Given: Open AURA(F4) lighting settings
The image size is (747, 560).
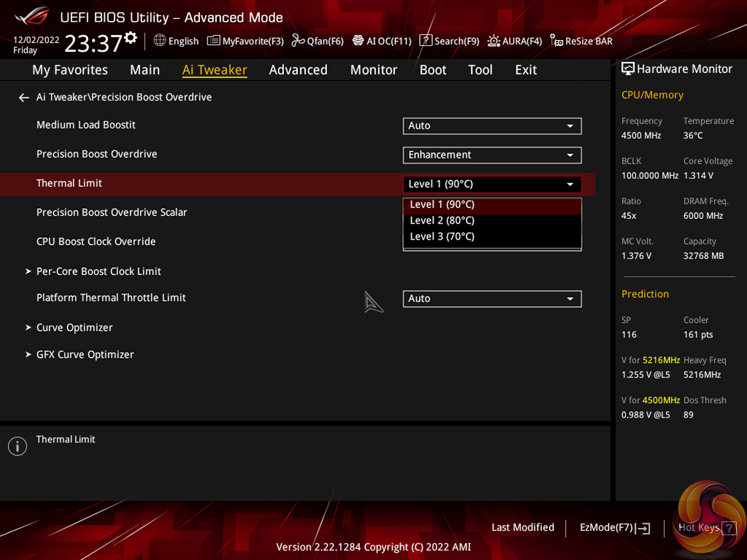Looking at the screenshot, I should pyautogui.click(x=515, y=41).
